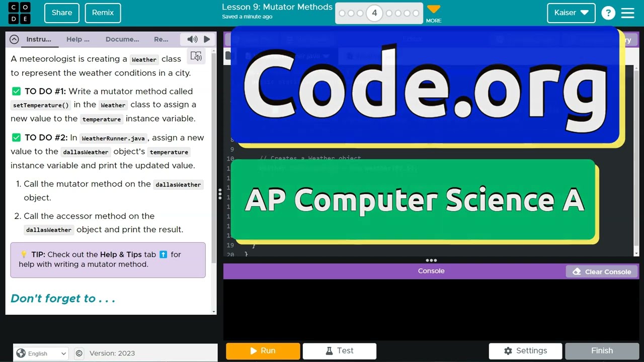Click the Remix button
The width and height of the screenshot is (644, 362).
click(x=103, y=13)
